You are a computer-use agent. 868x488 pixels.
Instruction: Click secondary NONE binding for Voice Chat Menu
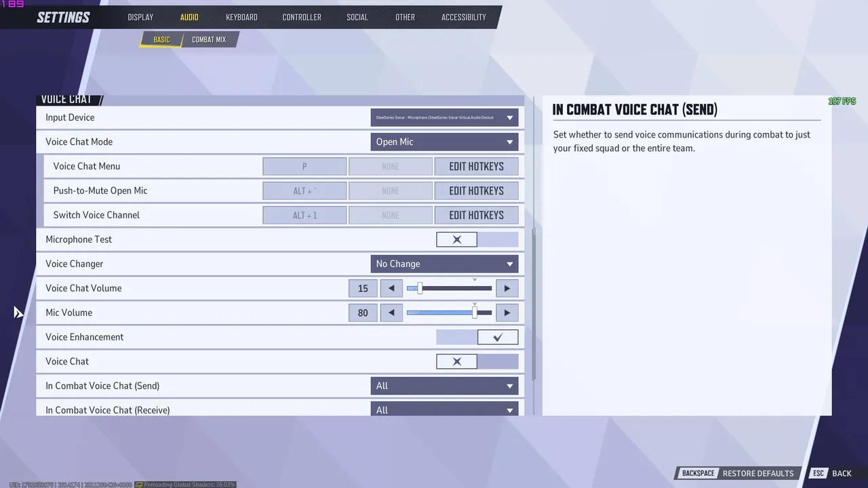coord(391,166)
